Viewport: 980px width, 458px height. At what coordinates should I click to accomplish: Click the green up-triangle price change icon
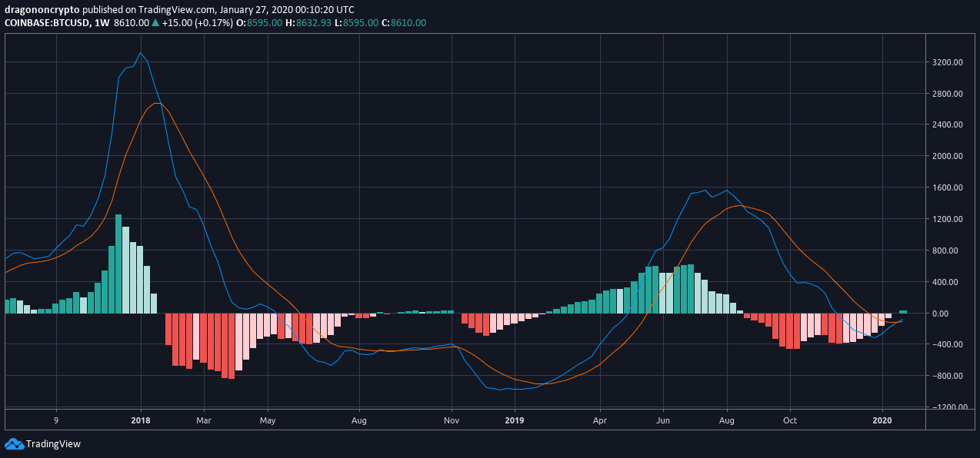click(x=156, y=23)
